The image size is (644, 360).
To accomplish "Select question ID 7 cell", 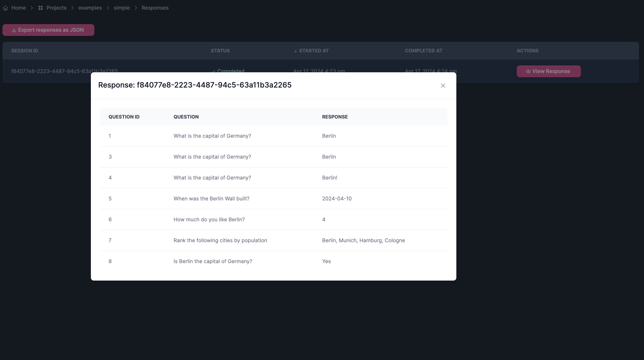I will click(x=110, y=240).
